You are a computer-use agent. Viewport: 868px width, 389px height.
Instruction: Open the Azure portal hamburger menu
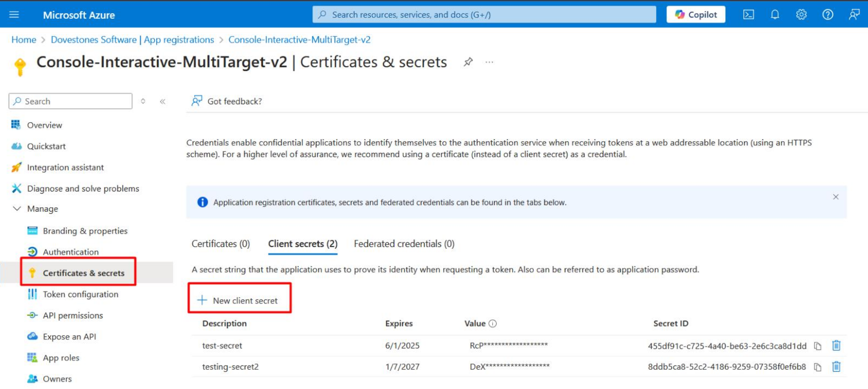coord(14,14)
